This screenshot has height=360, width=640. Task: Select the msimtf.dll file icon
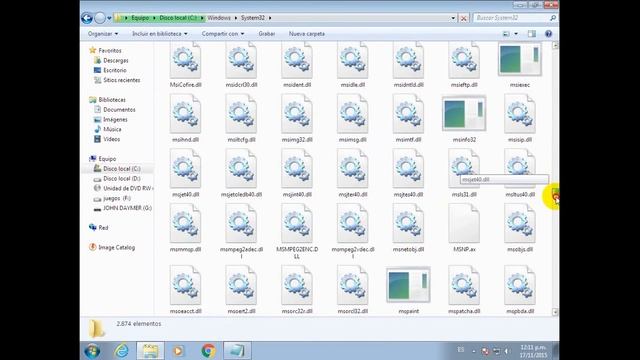tap(408, 114)
